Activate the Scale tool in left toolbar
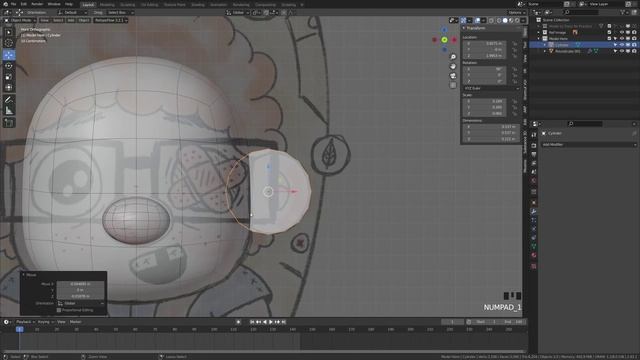The height and width of the screenshot is (360, 640). 9,76
